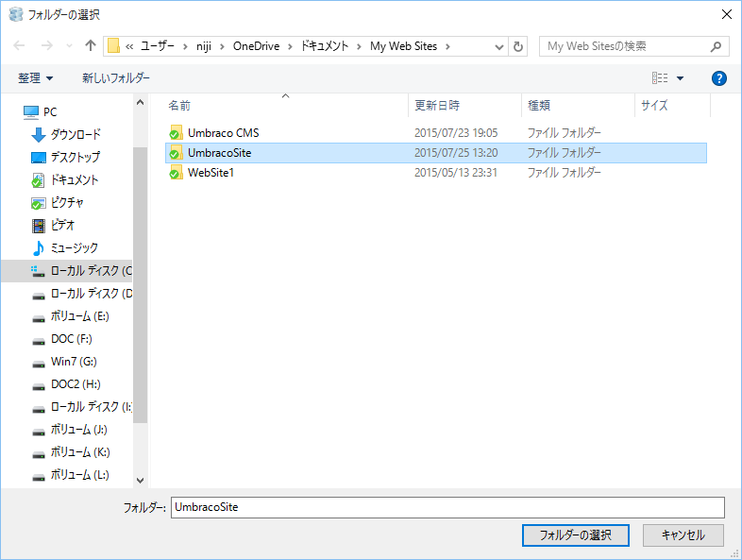The width and height of the screenshot is (742, 560).
Task: Navigate to OneDrive in breadcrumb
Action: coord(256,46)
